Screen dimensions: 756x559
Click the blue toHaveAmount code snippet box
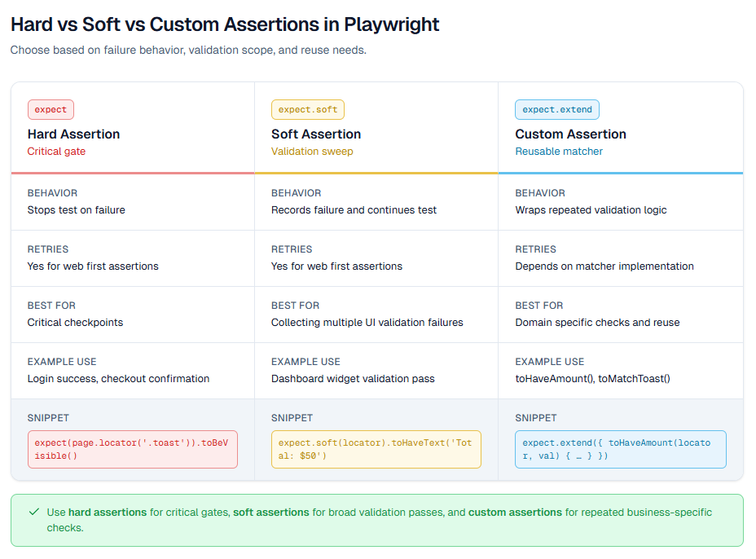[620, 449]
